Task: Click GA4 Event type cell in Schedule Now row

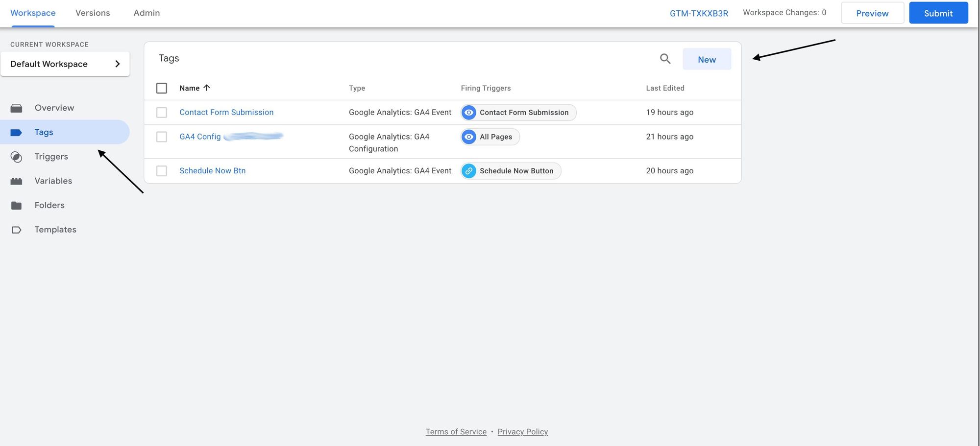Action: [400, 170]
